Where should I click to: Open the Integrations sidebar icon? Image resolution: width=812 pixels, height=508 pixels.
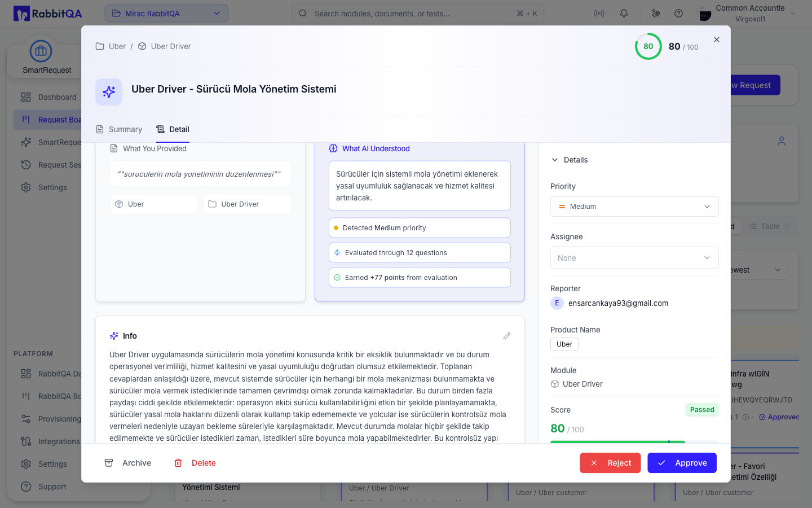26,441
